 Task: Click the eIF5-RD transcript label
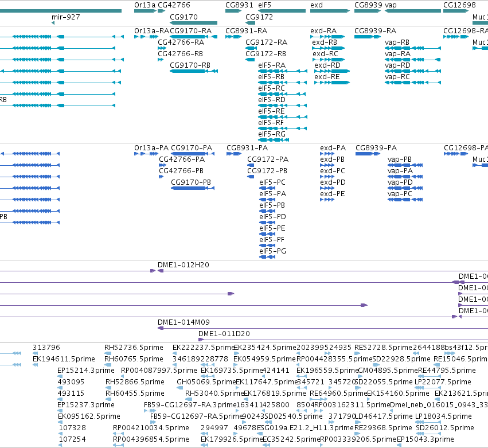[272, 100]
